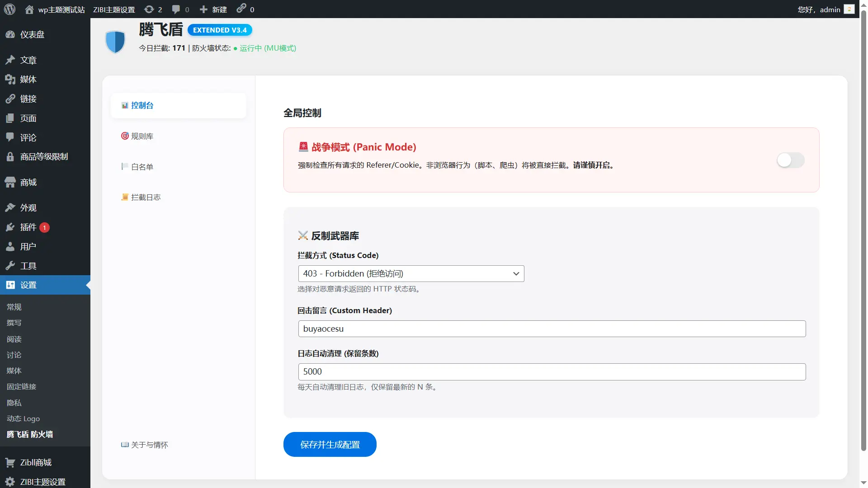Click the 保存并生成配置 button

[x=329, y=444]
